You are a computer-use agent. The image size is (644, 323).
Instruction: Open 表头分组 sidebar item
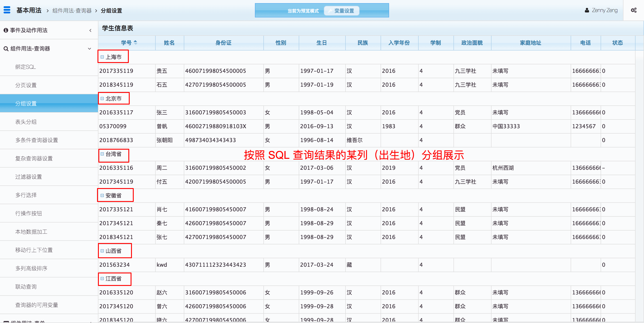click(x=26, y=122)
